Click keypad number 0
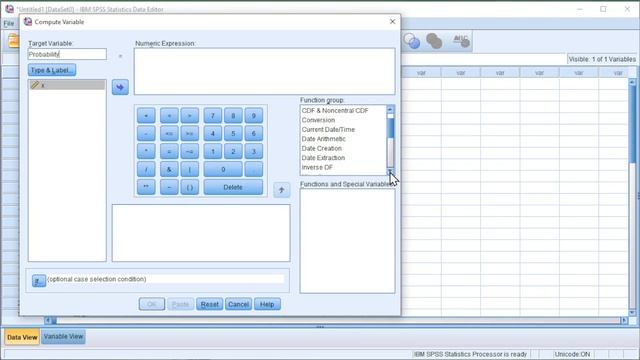 (x=223, y=169)
